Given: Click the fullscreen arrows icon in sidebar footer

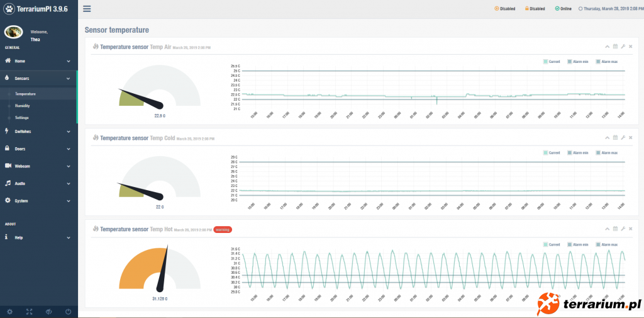Looking at the screenshot, I should [x=29, y=312].
